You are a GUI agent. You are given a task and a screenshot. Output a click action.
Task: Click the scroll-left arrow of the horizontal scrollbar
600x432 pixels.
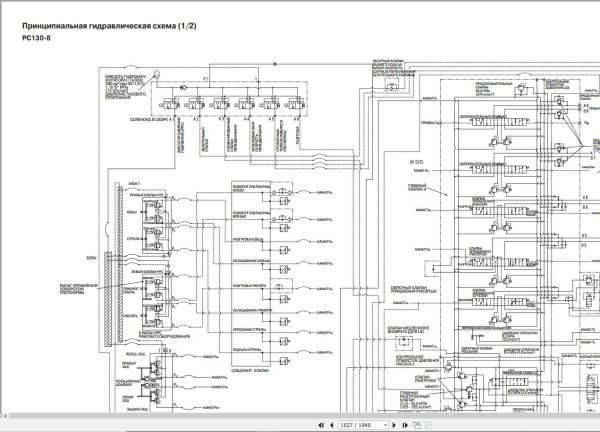[x=5, y=416]
